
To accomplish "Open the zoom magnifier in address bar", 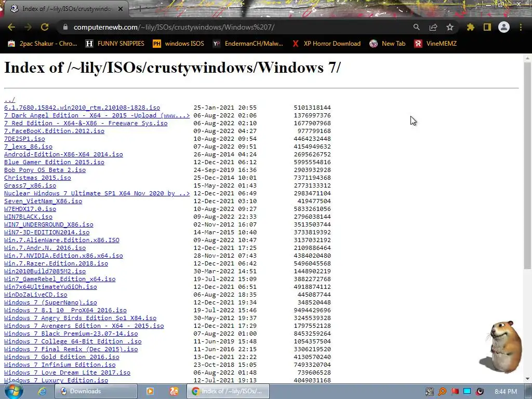I will (416, 27).
